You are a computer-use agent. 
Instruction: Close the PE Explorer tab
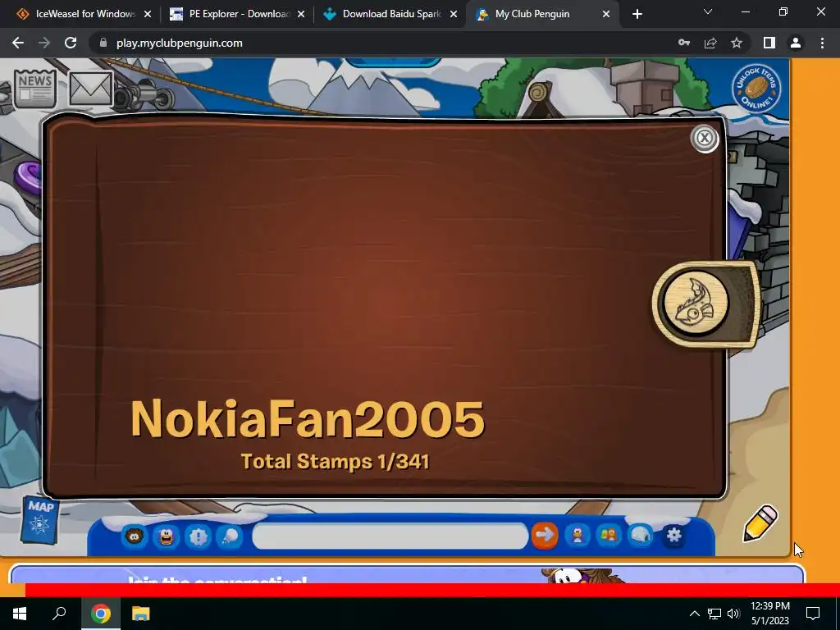(x=301, y=15)
